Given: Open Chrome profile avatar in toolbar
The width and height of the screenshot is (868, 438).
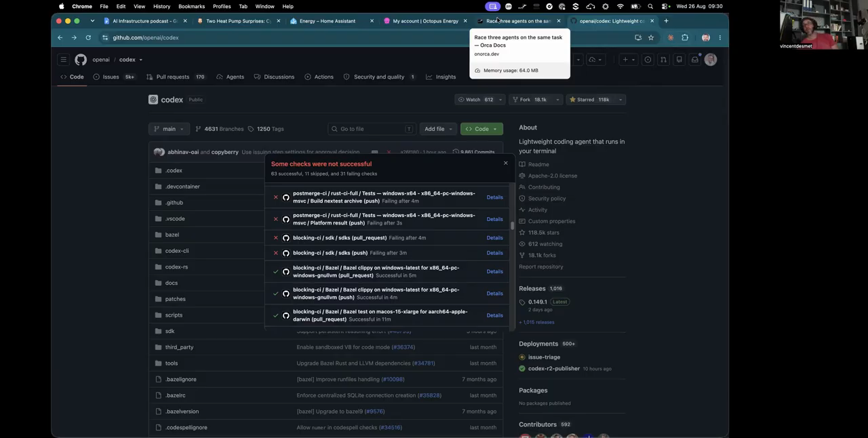Looking at the screenshot, I should point(706,37).
